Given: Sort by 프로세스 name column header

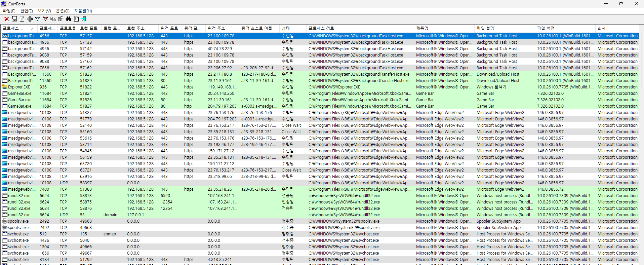Looking at the screenshot, I should coord(18,28).
